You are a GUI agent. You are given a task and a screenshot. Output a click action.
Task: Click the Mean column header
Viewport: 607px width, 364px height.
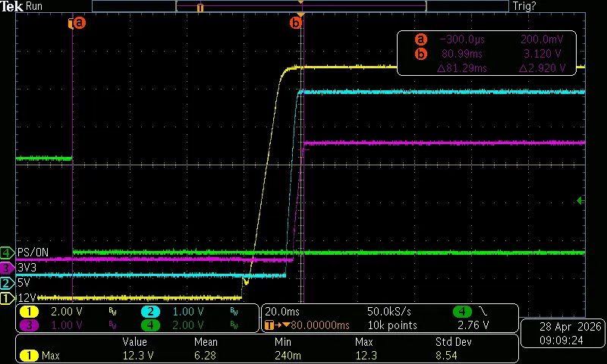[x=206, y=342]
